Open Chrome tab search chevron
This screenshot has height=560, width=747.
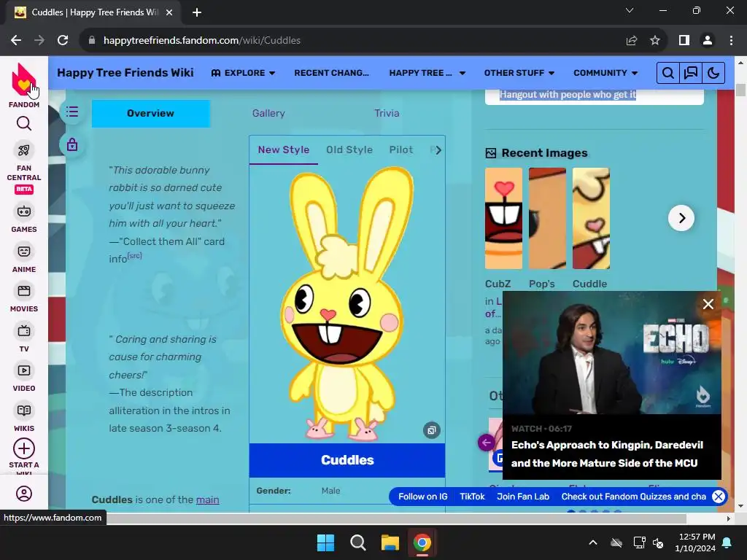tap(630, 10)
